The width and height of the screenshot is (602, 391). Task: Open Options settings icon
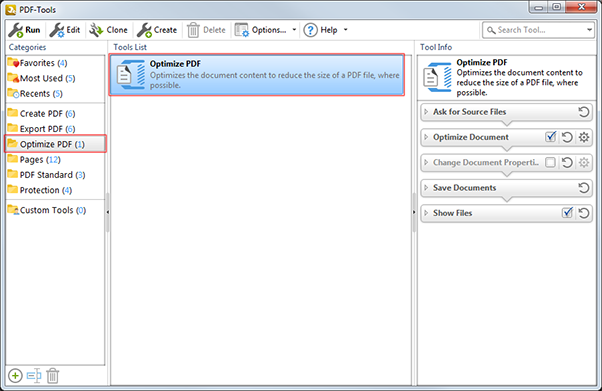pyautogui.click(x=242, y=30)
